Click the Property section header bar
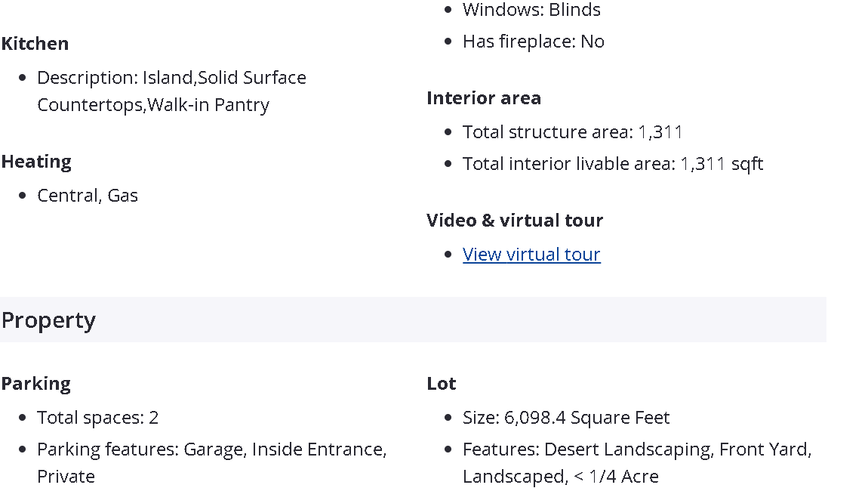The height and width of the screenshot is (488, 868). (412, 320)
